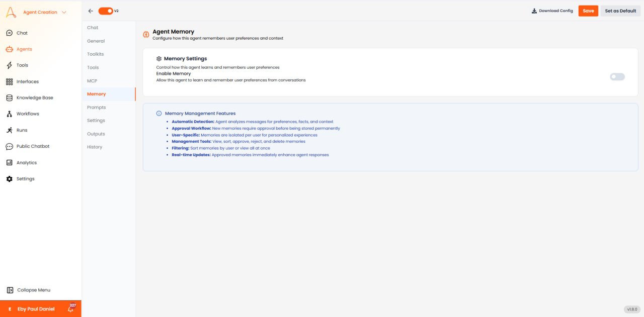This screenshot has height=317, width=644.
Task: Select the Runs label in the sidebar
Action: point(22,130)
